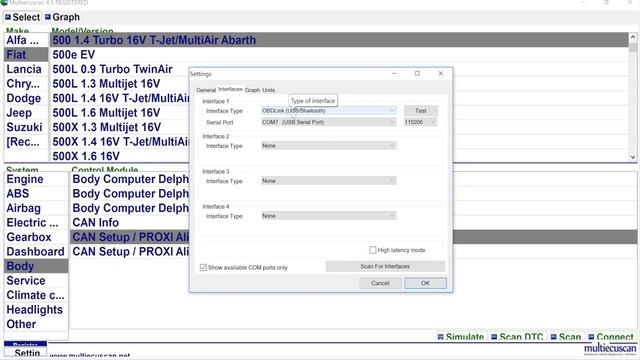Select Suzuki make in list
The height and width of the screenshot is (360, 640).
pos(26,127)
